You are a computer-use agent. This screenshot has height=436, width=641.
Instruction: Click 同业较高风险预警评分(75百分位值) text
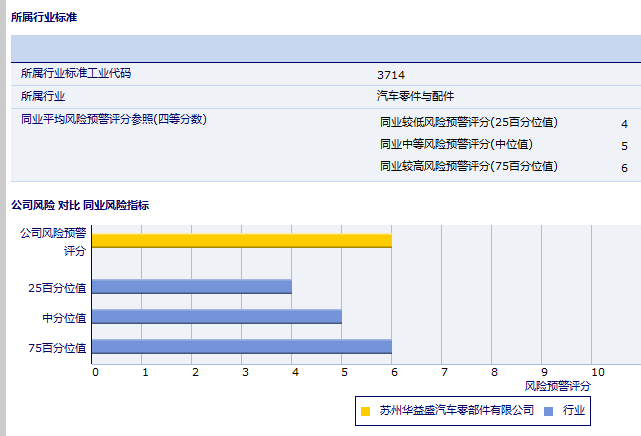[469, 167]
